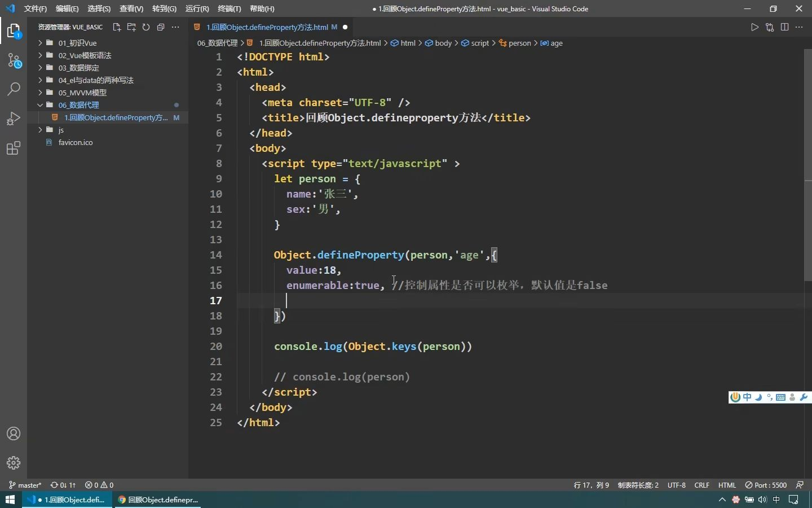Open the Accounts menu icon
This screenshot has width=812, height=508.
(x=14, y=433)
